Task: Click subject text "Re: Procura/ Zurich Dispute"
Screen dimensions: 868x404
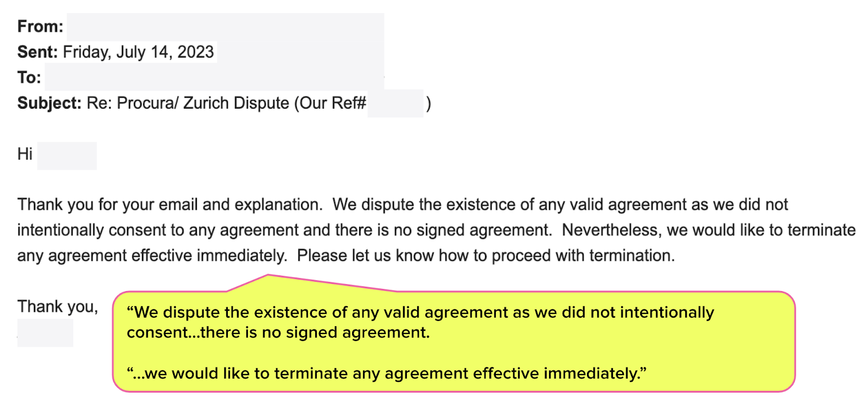Action: tap(188, 103)
